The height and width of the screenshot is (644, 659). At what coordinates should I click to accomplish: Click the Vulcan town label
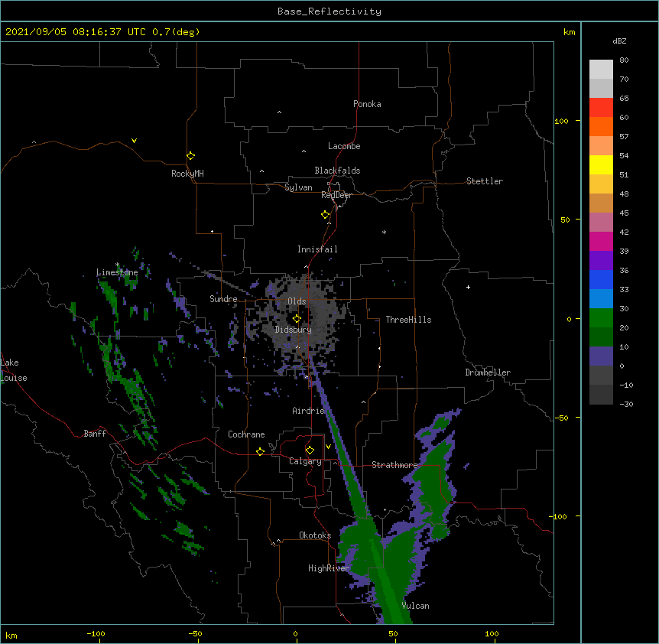pyautogui.click(x=415, y=606)
